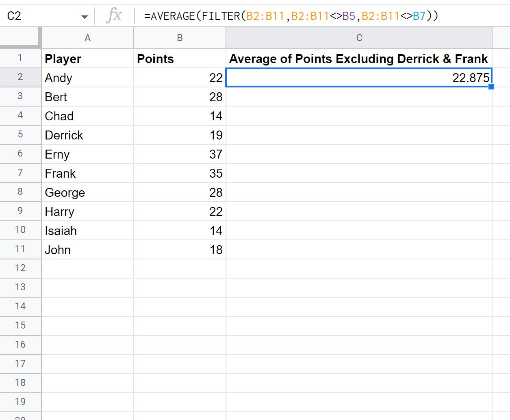Image resolution: width=510 pixels, height=420 pixels.
Task: Select Frank's points value of 35
Action: pyautogui.click(x=179, y=173)
